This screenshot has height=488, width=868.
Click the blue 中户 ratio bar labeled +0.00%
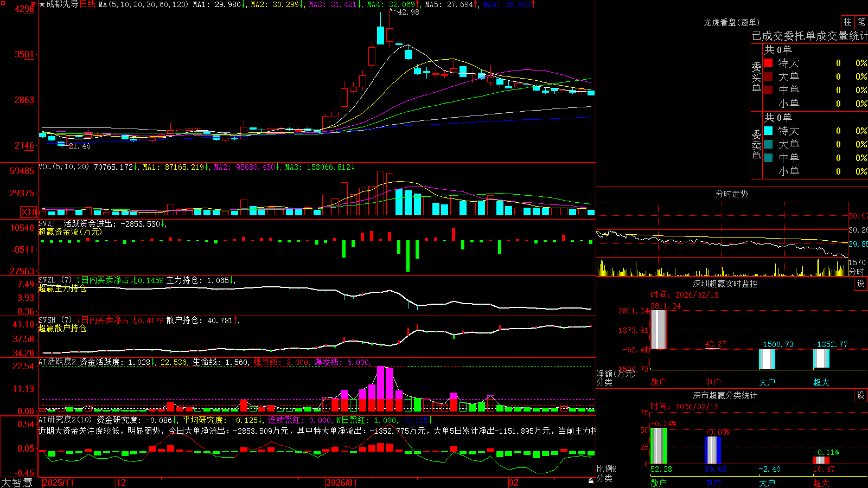click(713, 450)
